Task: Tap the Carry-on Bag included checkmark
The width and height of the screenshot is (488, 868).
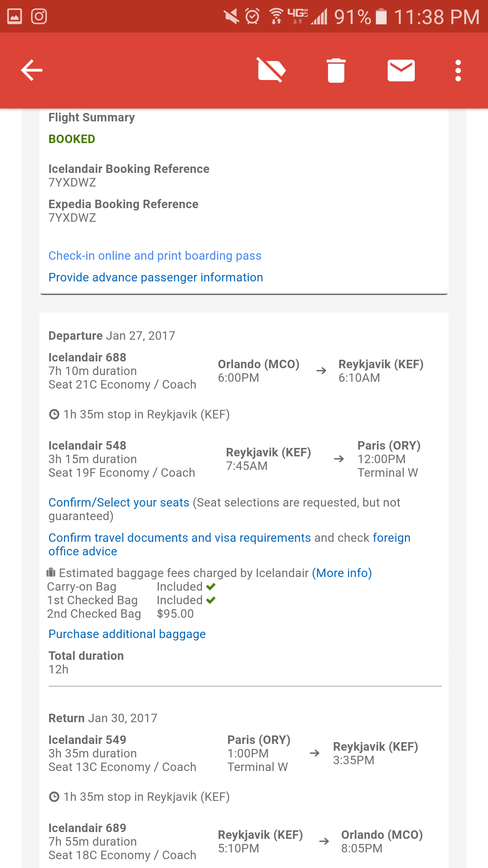Action: 211,586
